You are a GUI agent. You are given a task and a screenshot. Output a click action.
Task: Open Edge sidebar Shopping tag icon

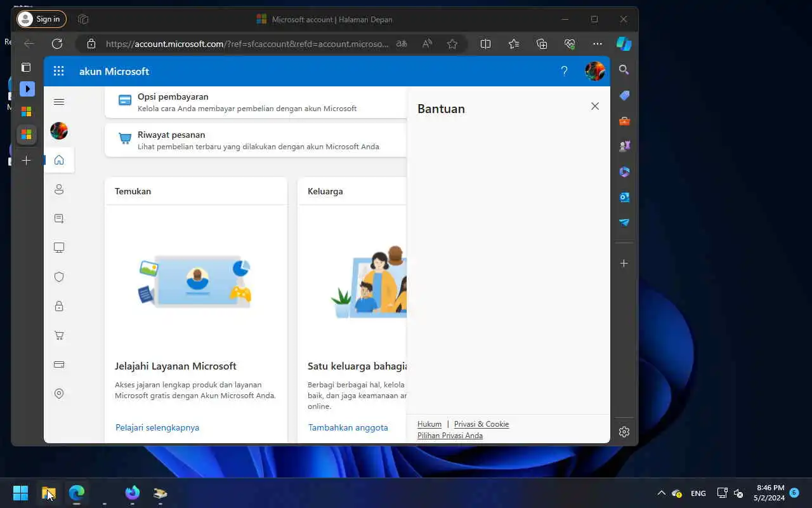[x=624, y=95]
